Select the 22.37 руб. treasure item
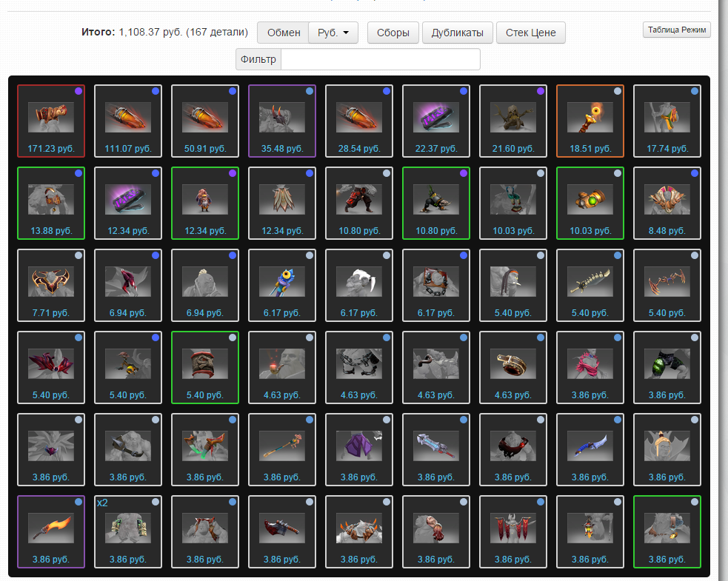The width and height of the screenshot is (728, 581). [x=436, y=121]
